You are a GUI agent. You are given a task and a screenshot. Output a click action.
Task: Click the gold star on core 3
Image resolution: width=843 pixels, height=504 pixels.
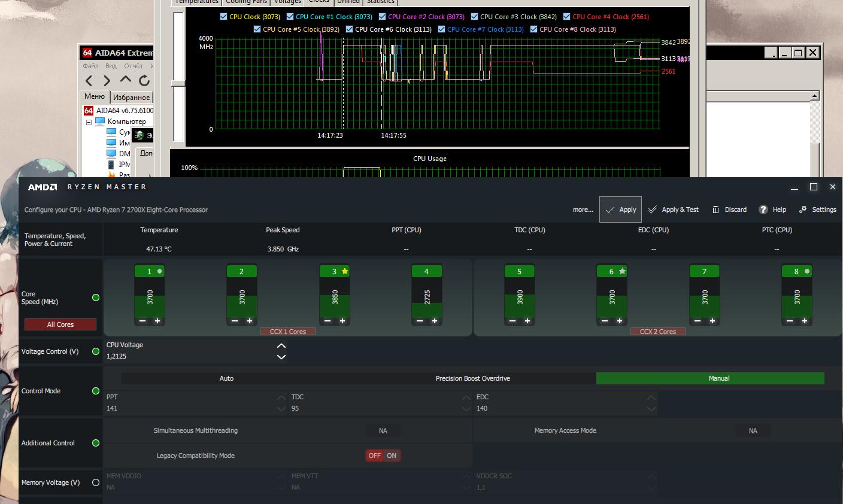point(345,271)
